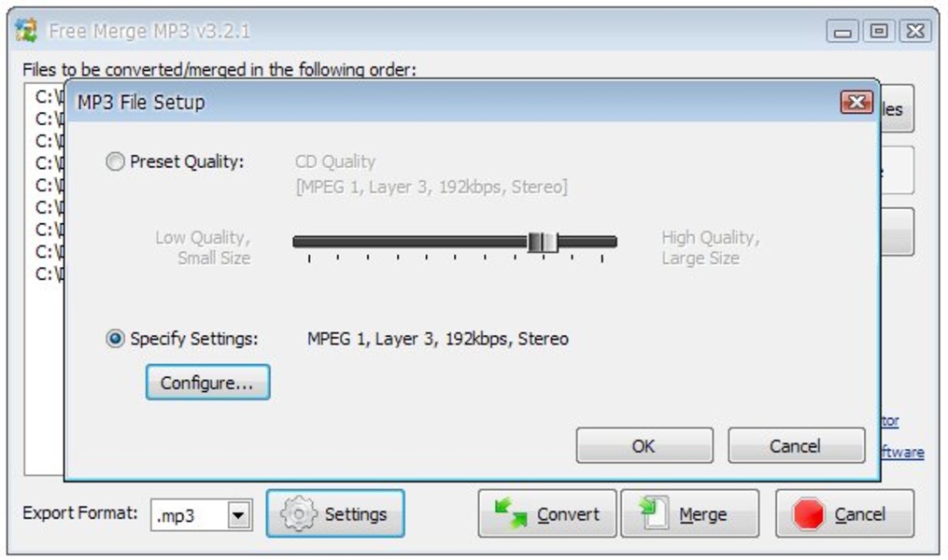Open the Configure... settings button

click(207, 383)
